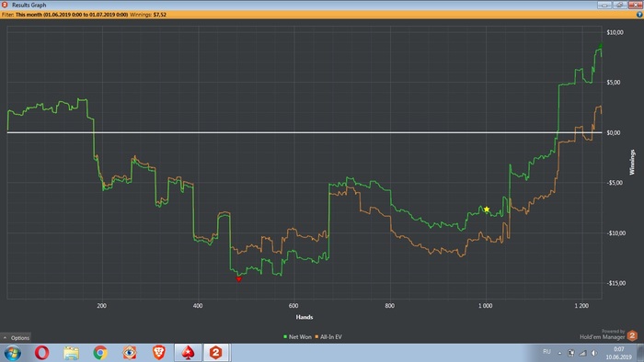Click the Hold'em Manager 2 taskbar icon

215,352
